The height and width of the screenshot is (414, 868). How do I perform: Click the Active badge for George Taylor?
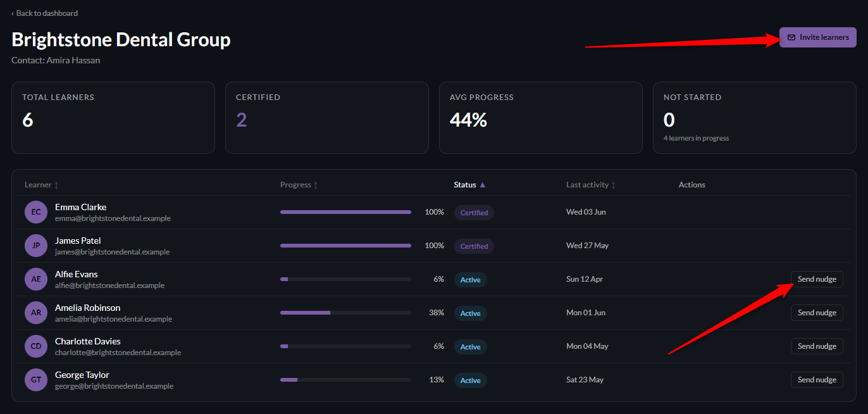coord(470,380)
